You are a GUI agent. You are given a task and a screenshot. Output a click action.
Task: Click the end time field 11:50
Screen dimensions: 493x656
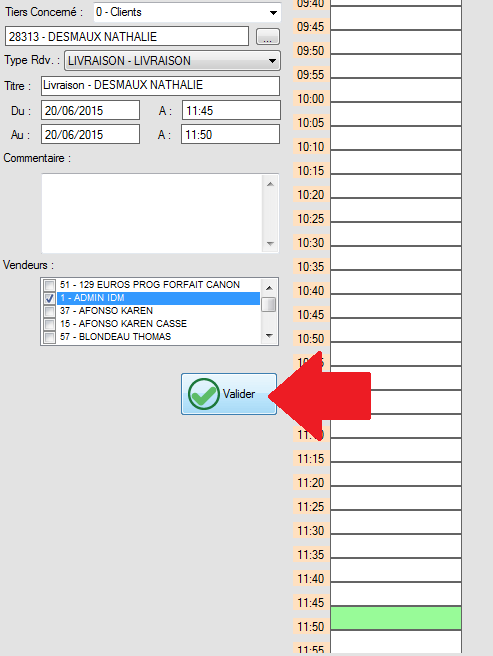coord(231,134)
